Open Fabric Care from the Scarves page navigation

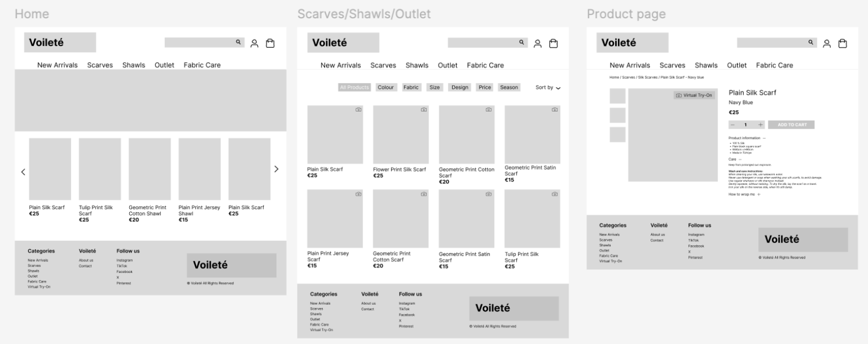(x=485, y=65)
